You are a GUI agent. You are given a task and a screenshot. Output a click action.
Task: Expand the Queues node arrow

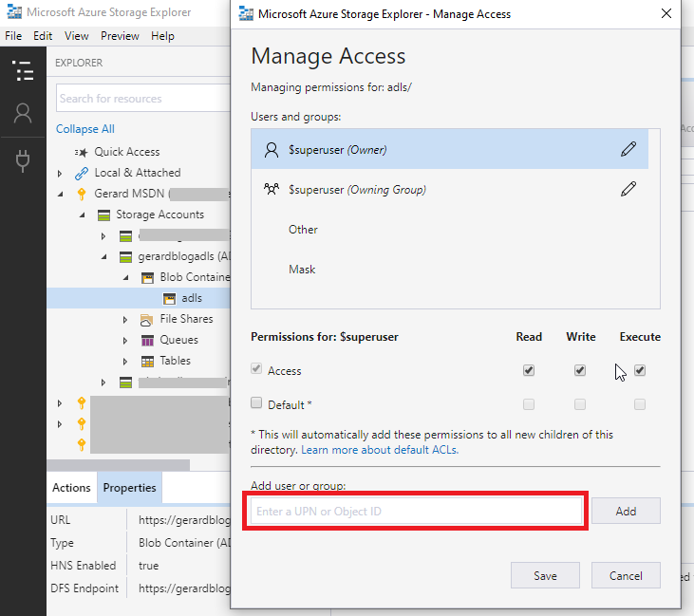pyautogui.click(x=125, y=341)
